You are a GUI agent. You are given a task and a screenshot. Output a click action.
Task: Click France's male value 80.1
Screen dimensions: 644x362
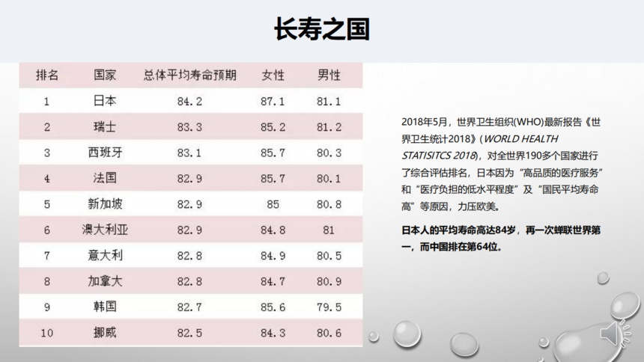tap(329, 179)
